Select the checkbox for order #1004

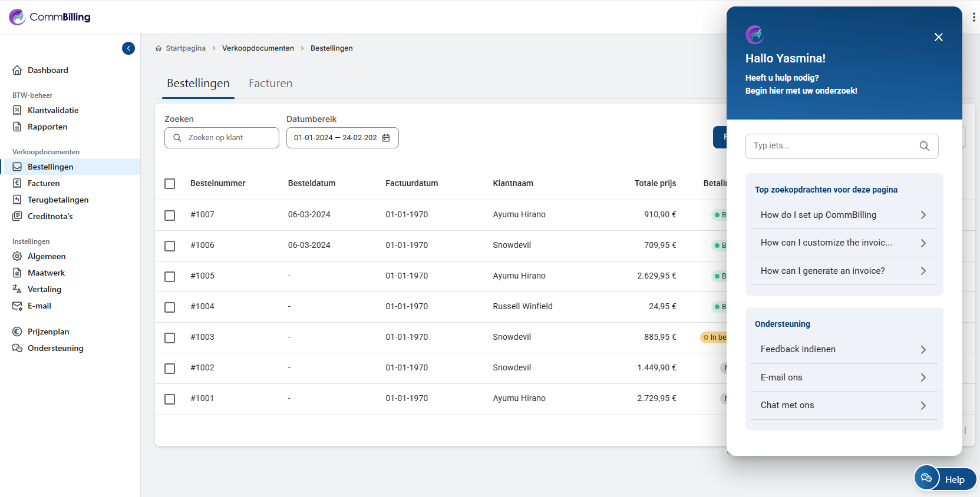(170, 307)
